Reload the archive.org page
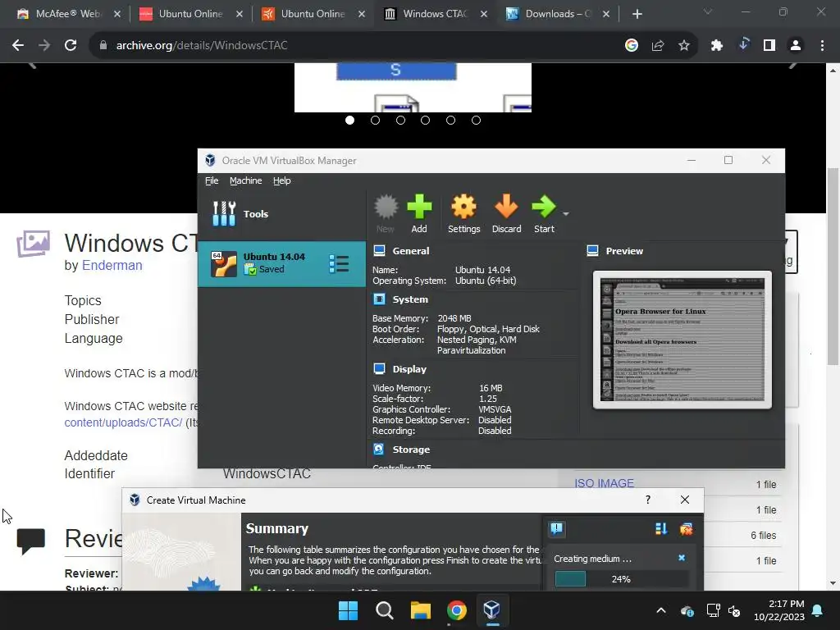This screenshot has width=840, height=630. coord(71,46)
